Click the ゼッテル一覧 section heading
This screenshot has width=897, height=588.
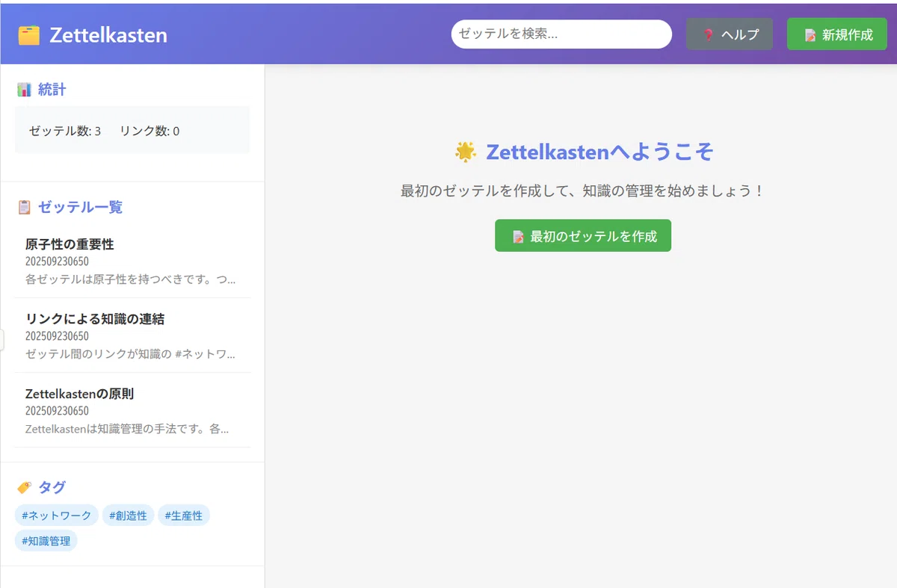click(x=80, y=207)
